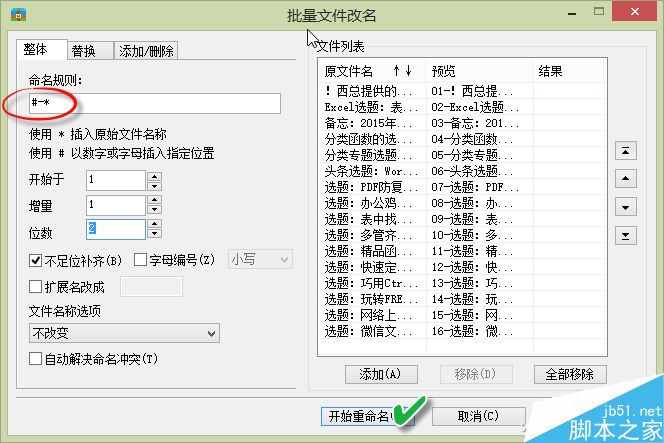The height and width of the screenshot is (443, 664).
Task: Click the 命名规则 naming rule input field
Action: click(x=155, y=103)
